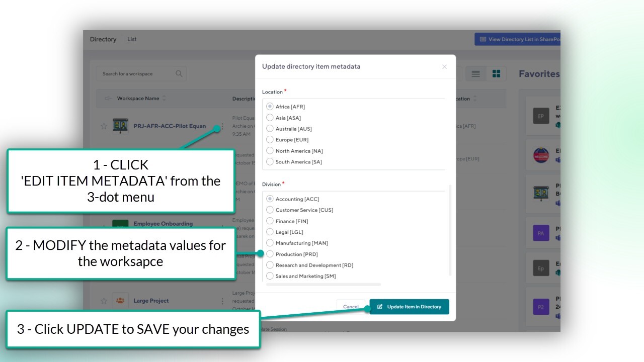Click the presentation board icon in Favorites

tap(541, 194)
